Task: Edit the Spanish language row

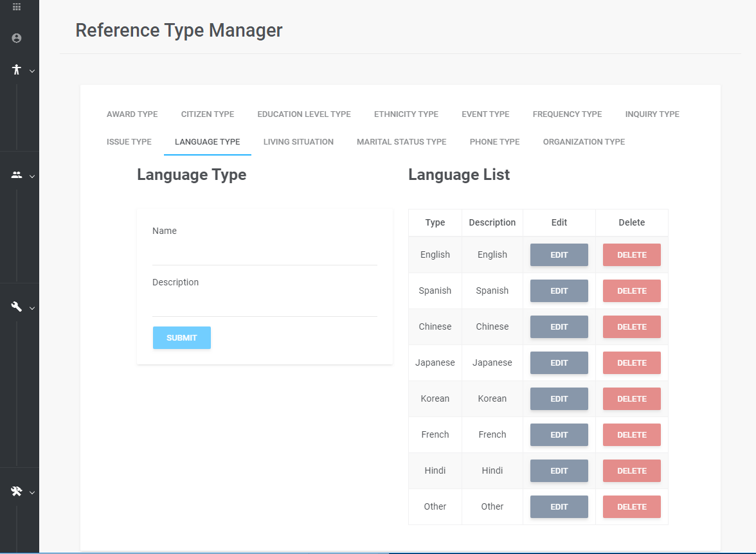Action: pos(559,291)
